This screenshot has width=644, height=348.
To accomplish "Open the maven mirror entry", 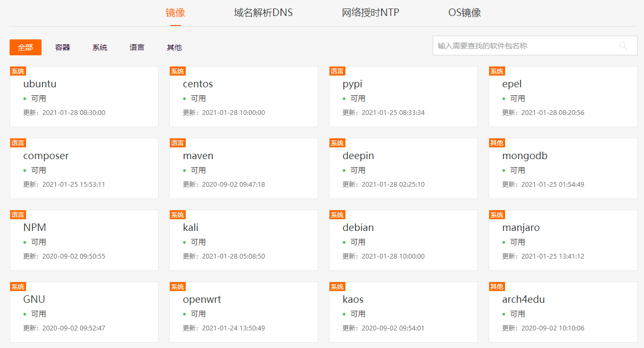I will point(243,168).
